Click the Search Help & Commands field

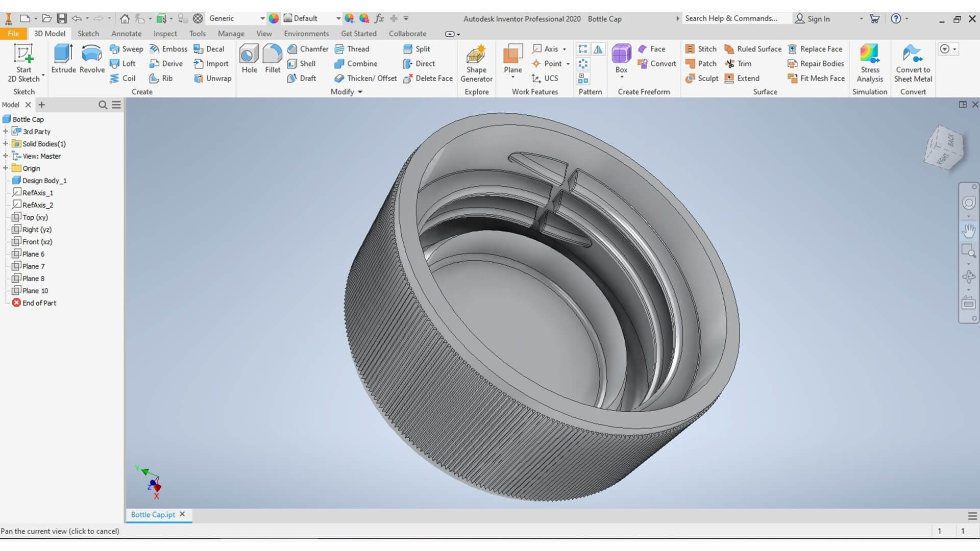click(x=731, y=18)
